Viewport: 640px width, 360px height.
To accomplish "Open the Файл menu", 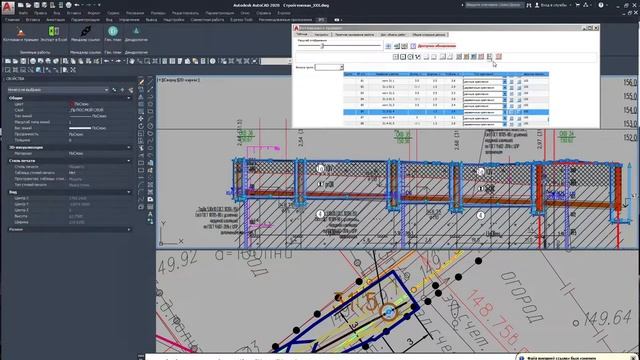I will click(23, 13).
